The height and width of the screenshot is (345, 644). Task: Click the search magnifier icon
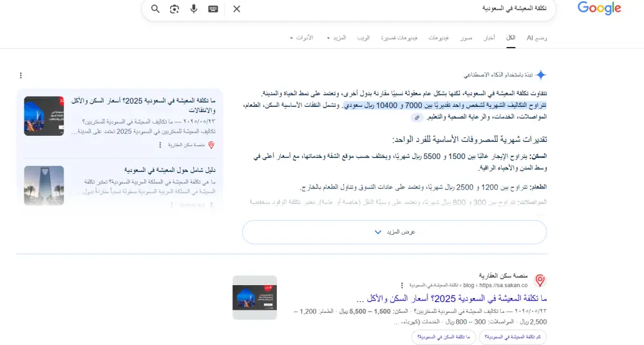(x=155, y=8)
